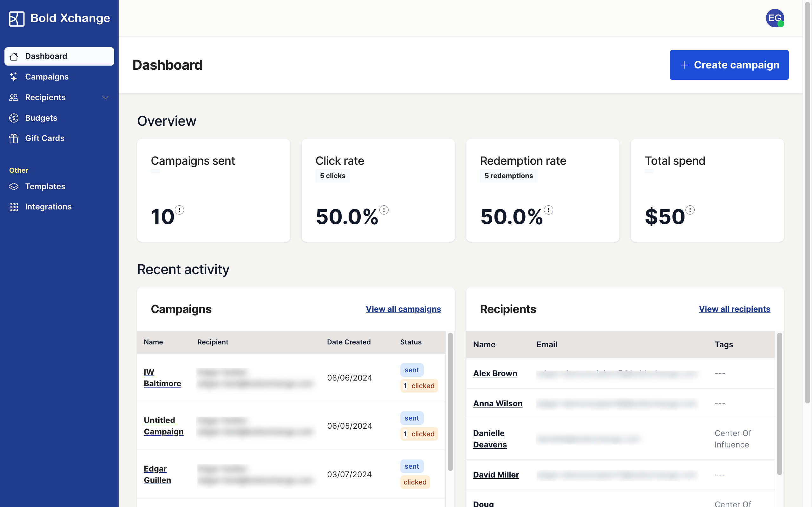Click info icon next to Total spend
The image size is (812, 507).
tap(690, 210)
